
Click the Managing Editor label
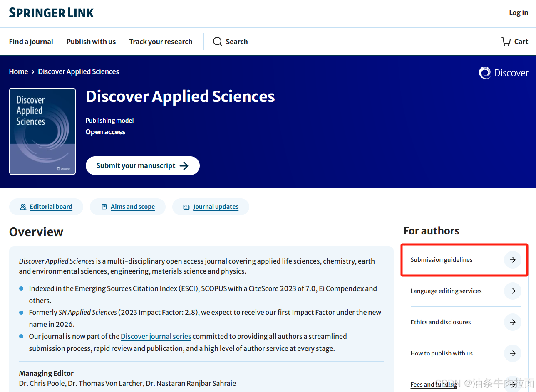[x=46, y=373]
